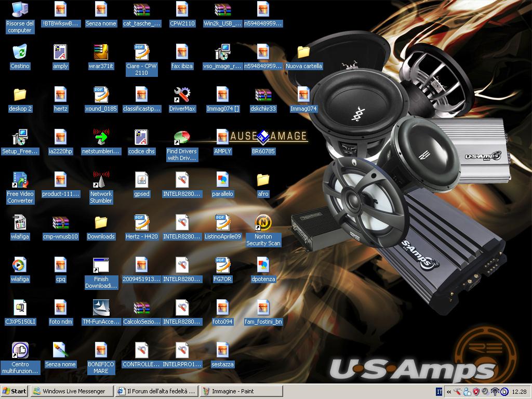Open the red security shield tray icon
Image resolution: width=532 pixels, height=399 pixels.
(476, 392)
